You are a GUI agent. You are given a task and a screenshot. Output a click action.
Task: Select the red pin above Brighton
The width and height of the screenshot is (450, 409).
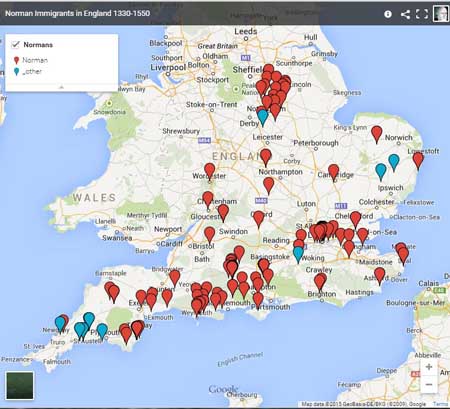pos(320,283)
